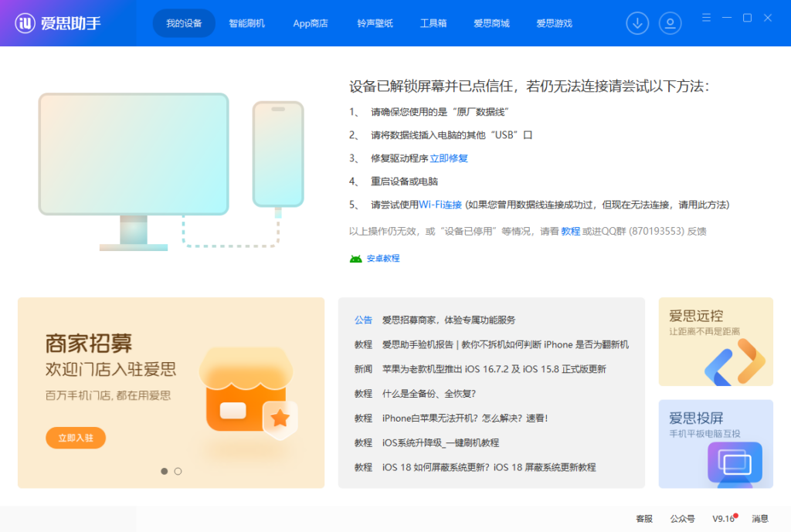Screen dimensions: 791x532
Task: Click the 公告 label in news list
Action: pos(363,320)
